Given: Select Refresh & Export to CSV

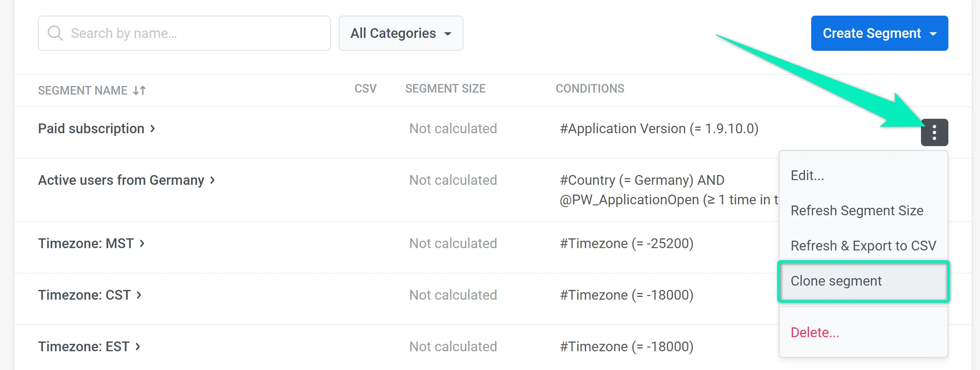Looking at the screenshot, I should tap(863, 246).
